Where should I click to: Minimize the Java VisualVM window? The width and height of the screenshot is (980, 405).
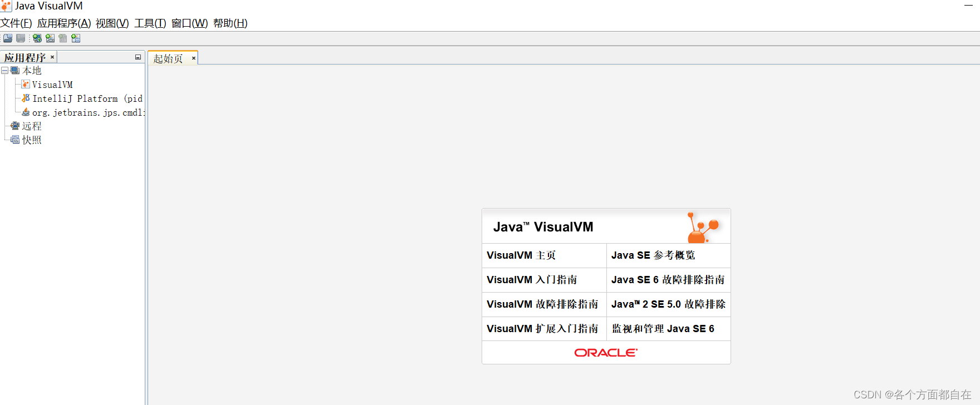(x=968, y=6)
